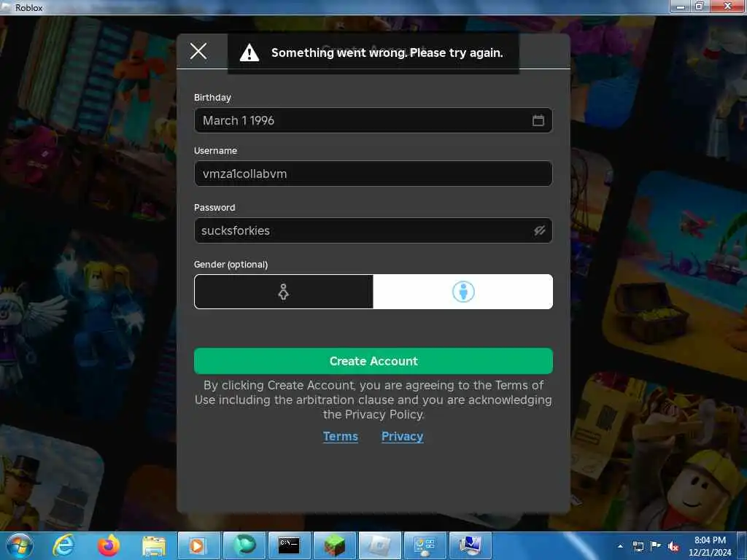
Task: Click the Password label
Action: click(x=214, y=208)
